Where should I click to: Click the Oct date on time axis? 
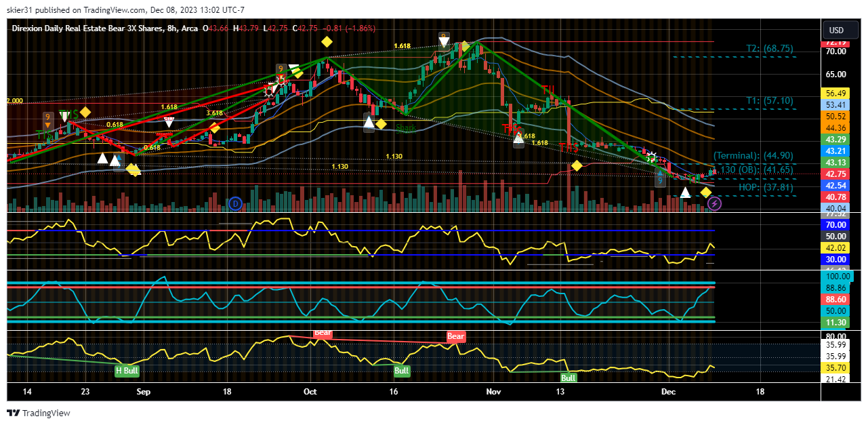point(310,392)
